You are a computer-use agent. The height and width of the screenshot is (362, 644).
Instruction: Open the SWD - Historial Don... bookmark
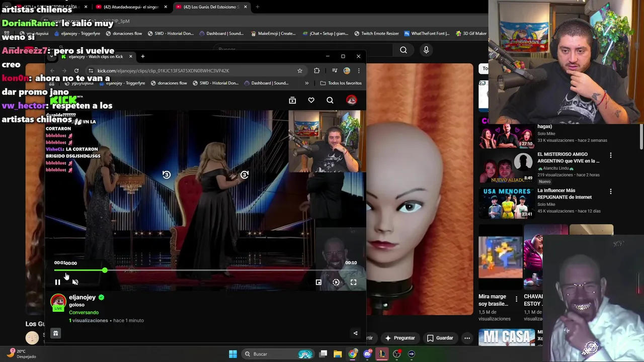click(215, 83)
